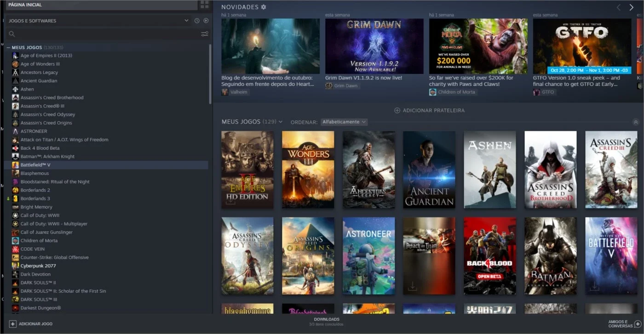Image resolution: width=644 pixels, height=334 pixels.
Task: Open the Ordenar Alfabeticamente dropdown
Action: click(344, 122)
